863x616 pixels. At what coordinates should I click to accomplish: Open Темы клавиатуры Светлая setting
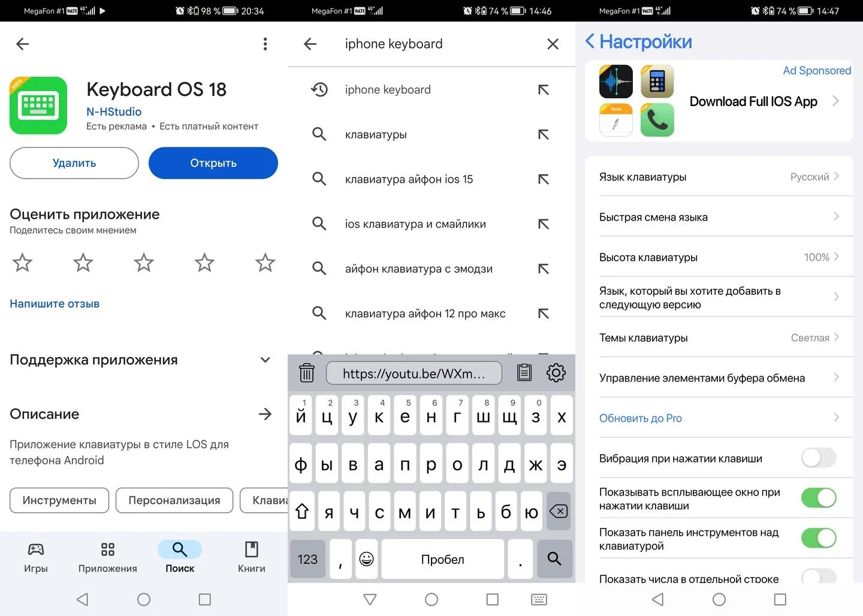(719, 337)
